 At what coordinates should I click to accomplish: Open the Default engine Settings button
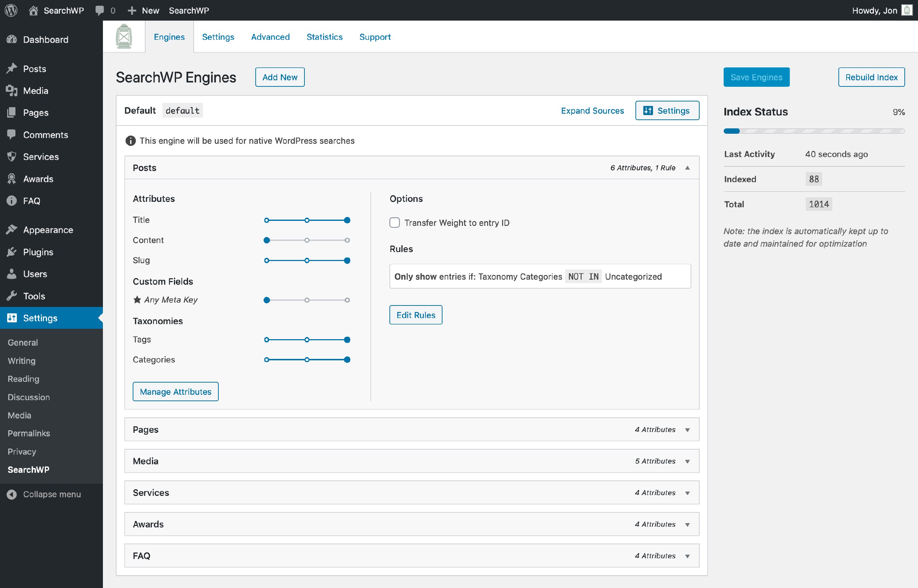tap(667, 110)
